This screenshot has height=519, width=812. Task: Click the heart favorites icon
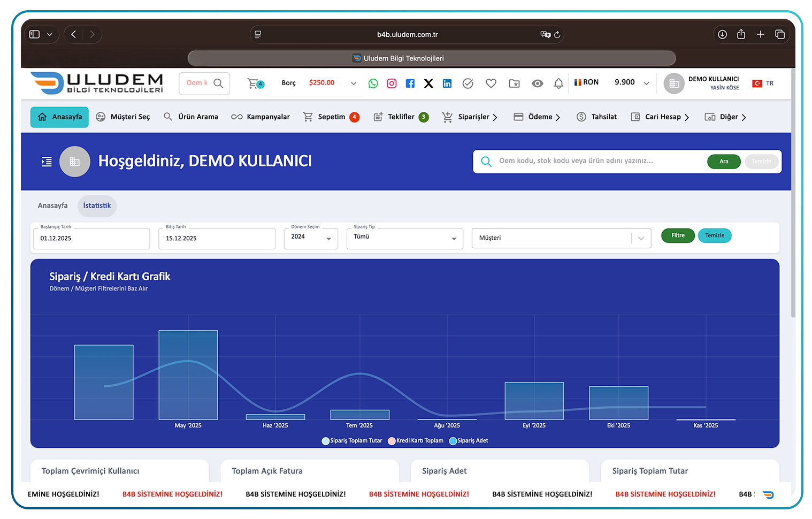[491, 83]
